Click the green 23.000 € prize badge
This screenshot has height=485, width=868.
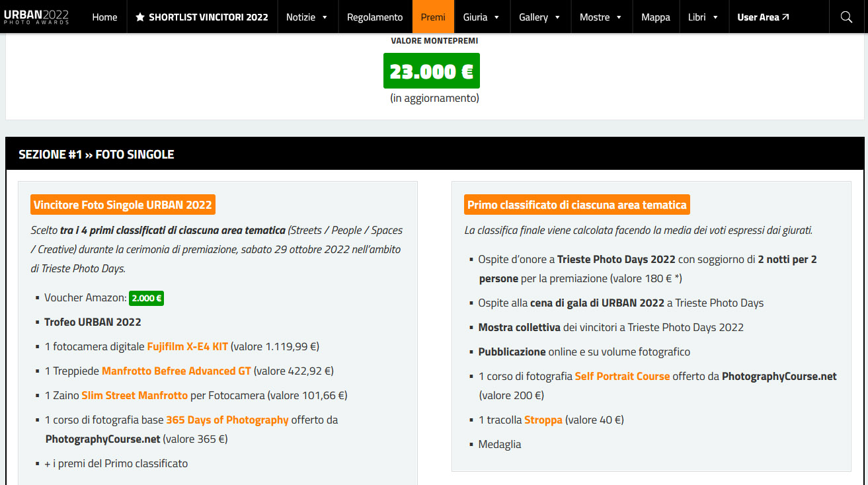[432, 71]
